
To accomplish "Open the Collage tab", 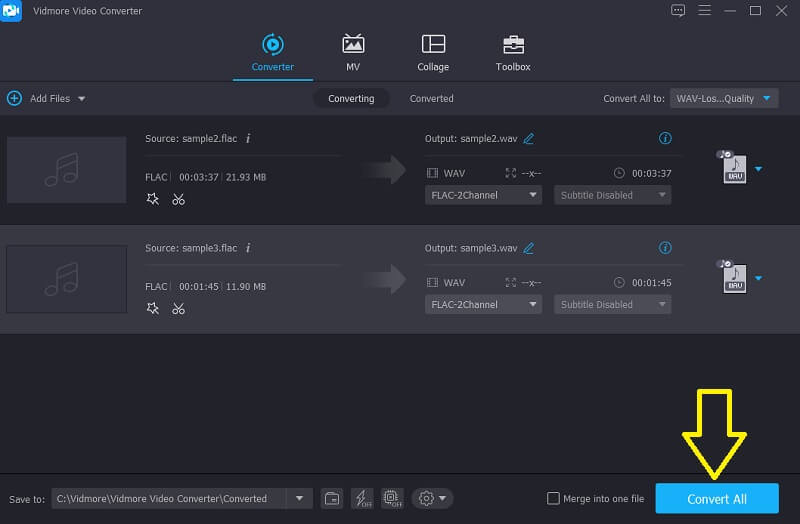I will point(433,53).
